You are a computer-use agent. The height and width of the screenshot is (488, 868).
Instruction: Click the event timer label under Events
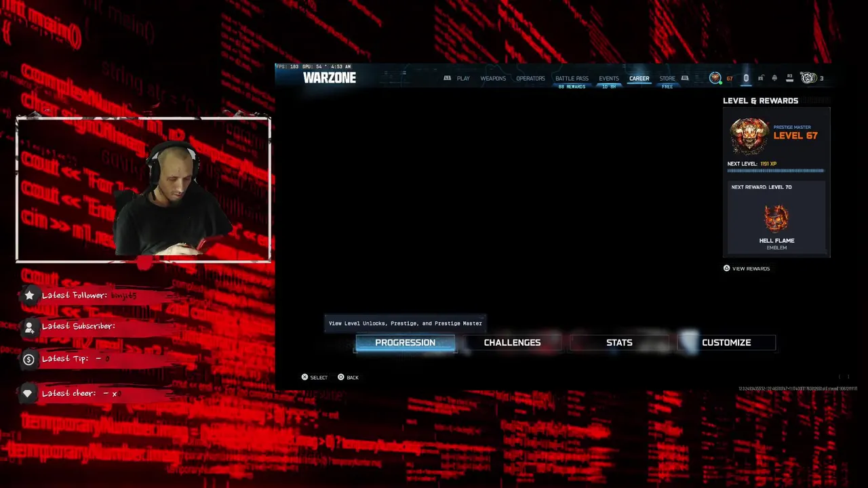click(x=608, y=87)
